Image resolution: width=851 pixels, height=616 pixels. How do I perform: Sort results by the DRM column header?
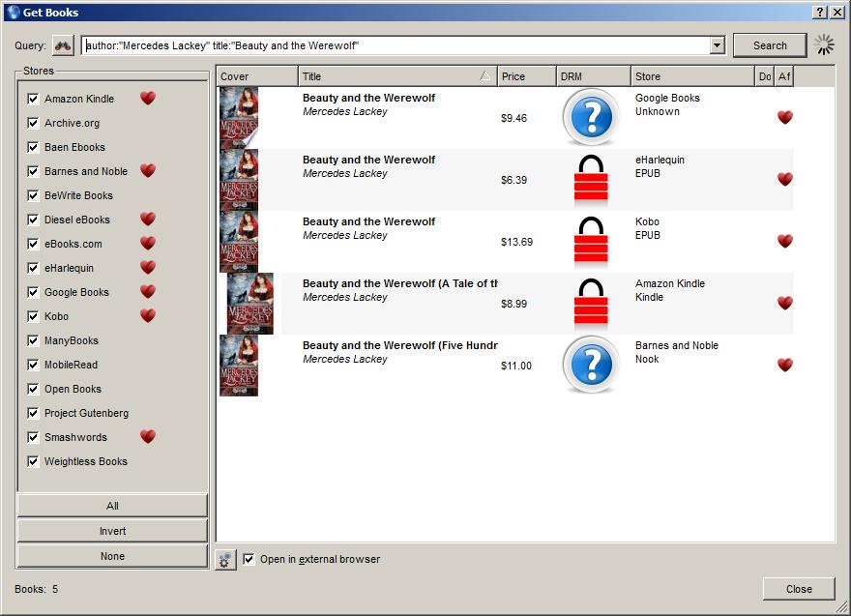pos(594,76)
